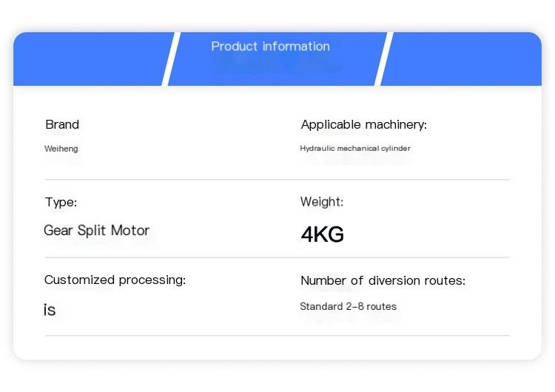555x392 pixels.
Task: Select the Applicable machinery label
Action: (x=364, y=124)
